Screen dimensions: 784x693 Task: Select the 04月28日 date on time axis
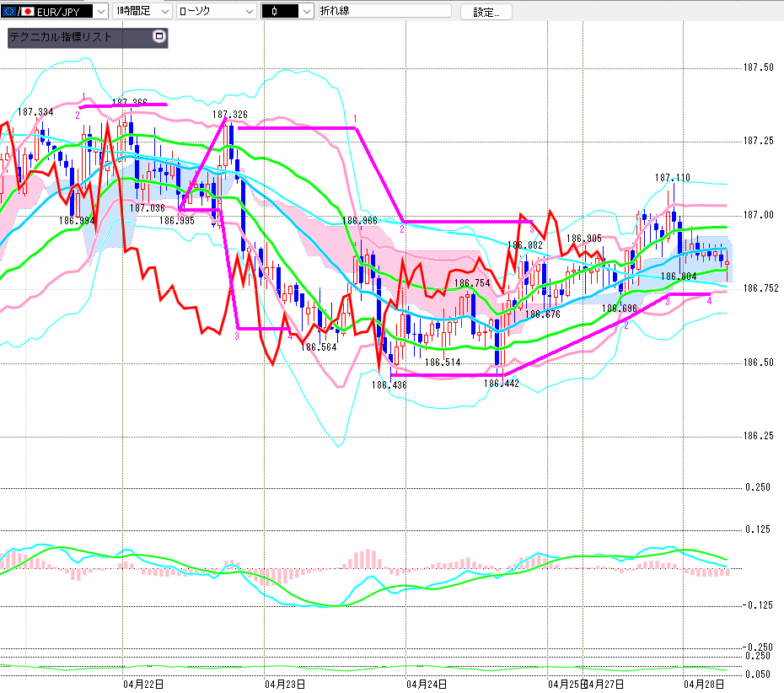coord(705,683)
